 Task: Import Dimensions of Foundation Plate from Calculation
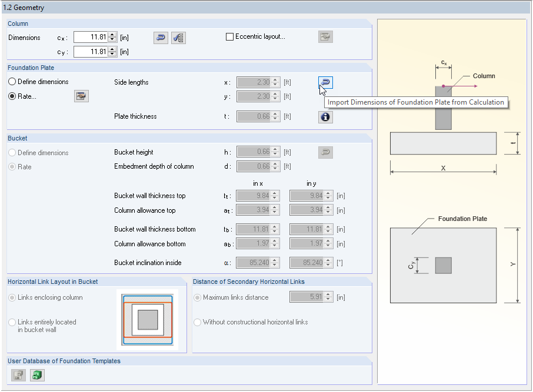click(325, 82)
